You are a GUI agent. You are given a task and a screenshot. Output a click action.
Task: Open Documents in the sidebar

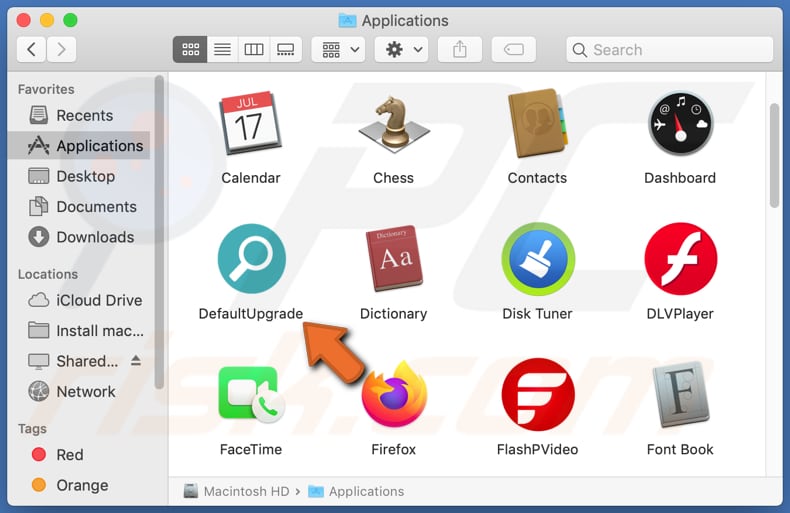[79, 207]
